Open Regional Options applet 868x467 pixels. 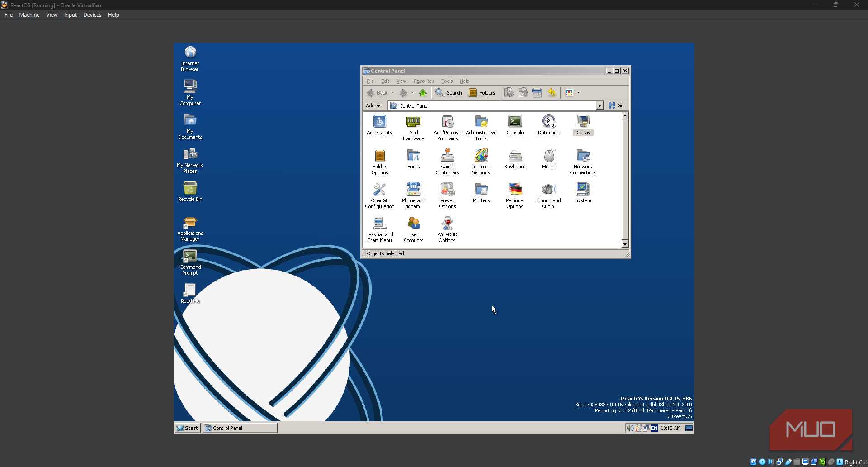[515, 196]
